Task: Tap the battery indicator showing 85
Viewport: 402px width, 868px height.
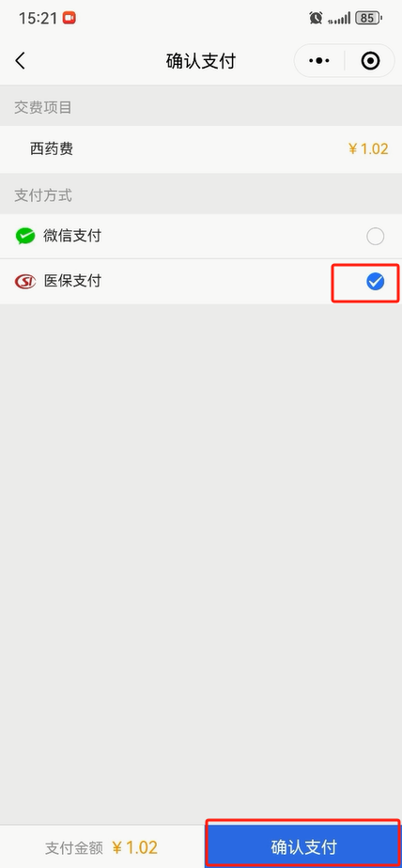Action: click(x=368, y=18)
